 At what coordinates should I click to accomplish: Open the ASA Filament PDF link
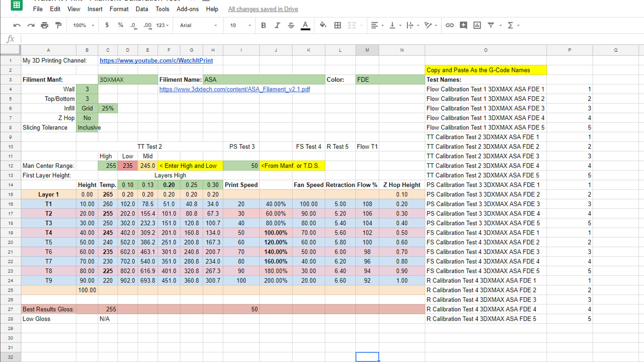click(234, 89)
